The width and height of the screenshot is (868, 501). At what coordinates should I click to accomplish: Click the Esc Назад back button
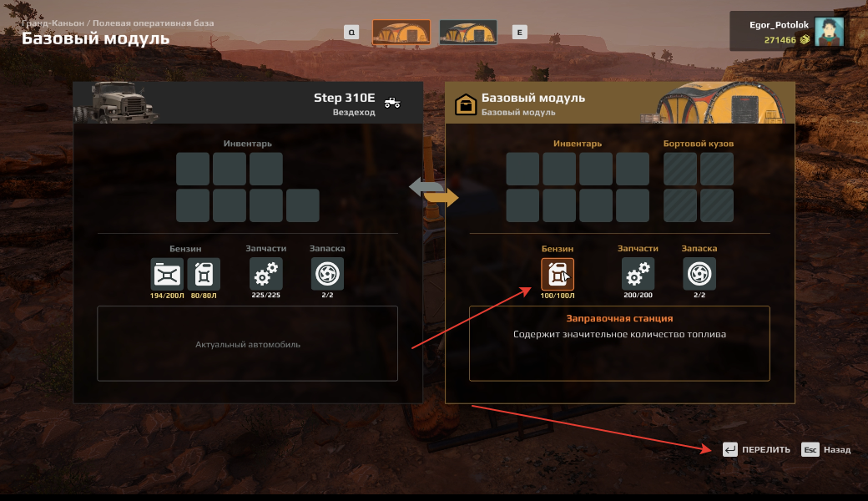[826, 449]
